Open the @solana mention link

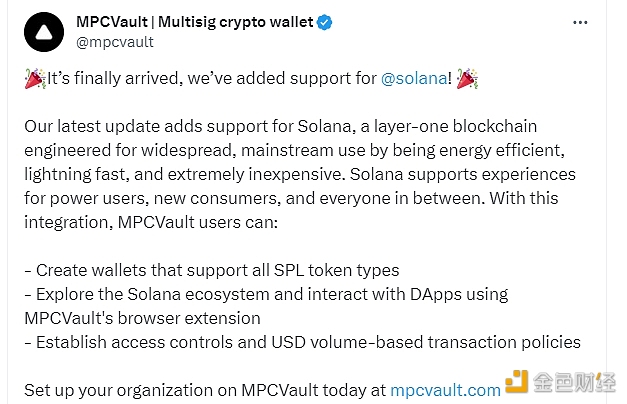[x=414, y=78]
